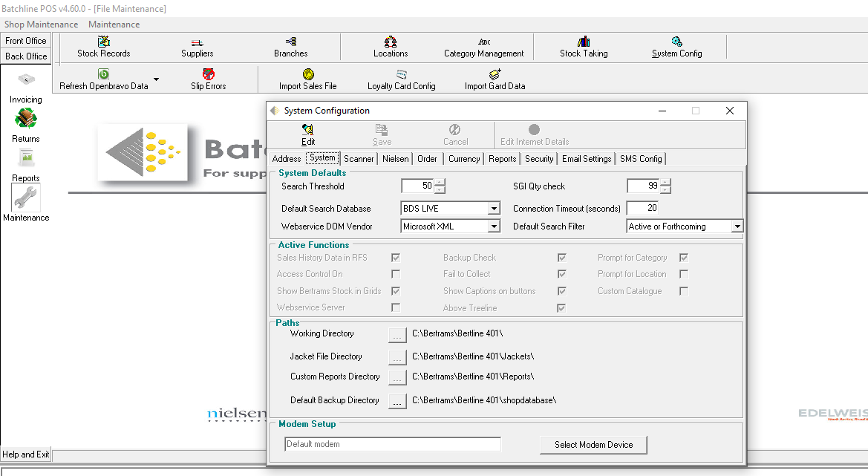Click the Search Threshold value field
This screenshot has width=868, height=476.
click(x=418, y=186)
